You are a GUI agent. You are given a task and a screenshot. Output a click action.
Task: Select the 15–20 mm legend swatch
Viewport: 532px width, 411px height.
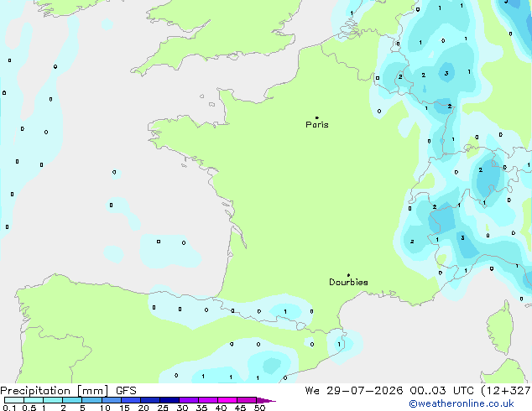tap(130, 400)
